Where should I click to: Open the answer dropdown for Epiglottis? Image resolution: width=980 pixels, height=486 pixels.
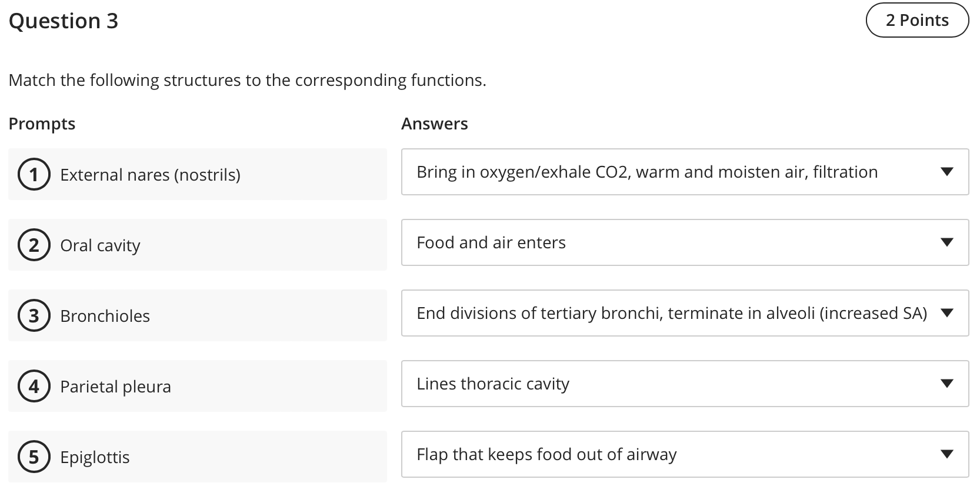[685, 454]
